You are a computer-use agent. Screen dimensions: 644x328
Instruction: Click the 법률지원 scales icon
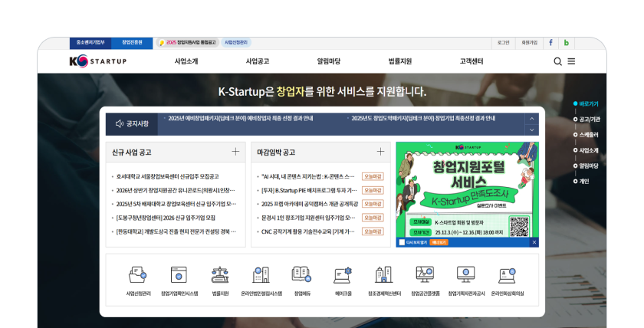tap(220, 274)
